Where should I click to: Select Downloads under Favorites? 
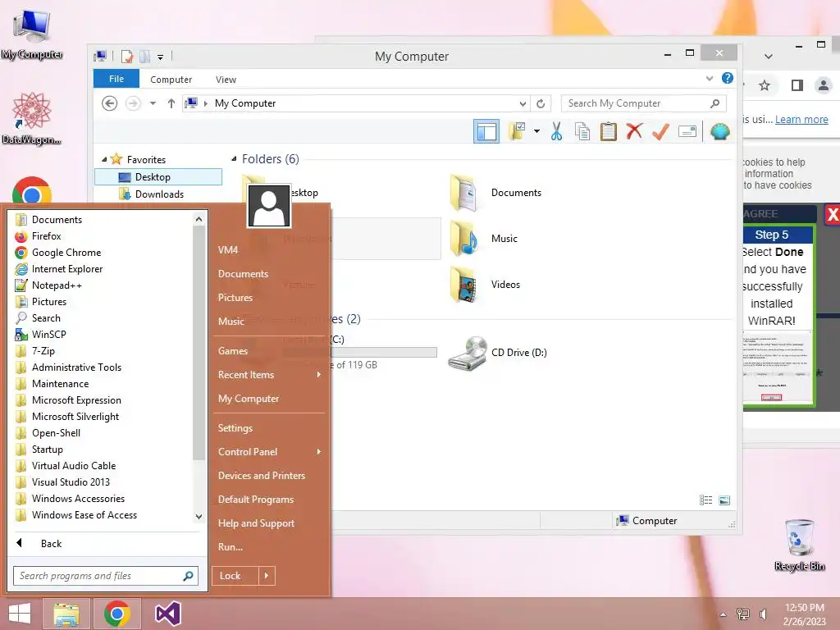point(158,194)
